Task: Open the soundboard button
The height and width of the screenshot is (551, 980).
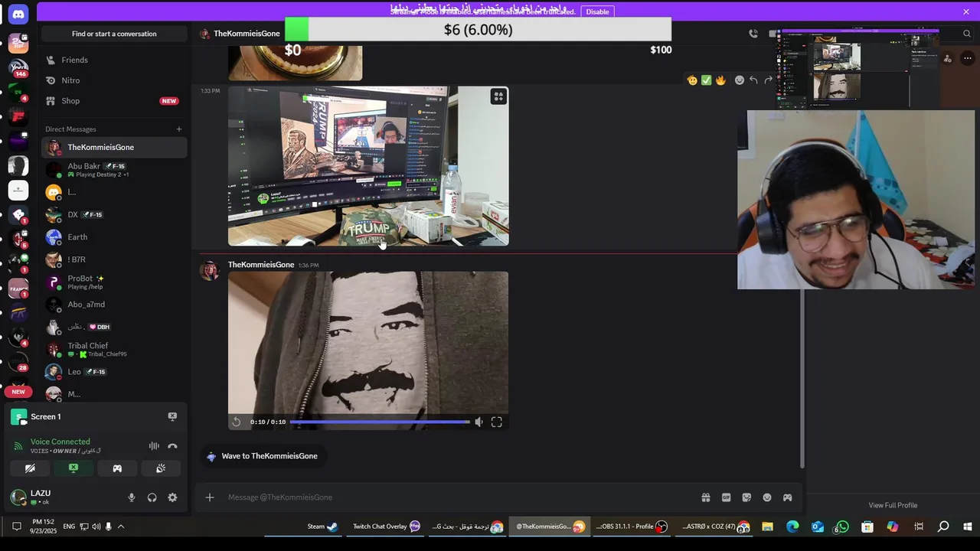Action: (161, 468)
